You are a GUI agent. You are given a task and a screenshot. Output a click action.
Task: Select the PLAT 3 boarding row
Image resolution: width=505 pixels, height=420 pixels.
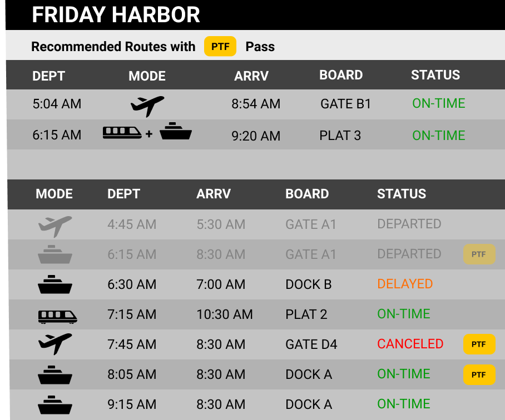point(256,135)
